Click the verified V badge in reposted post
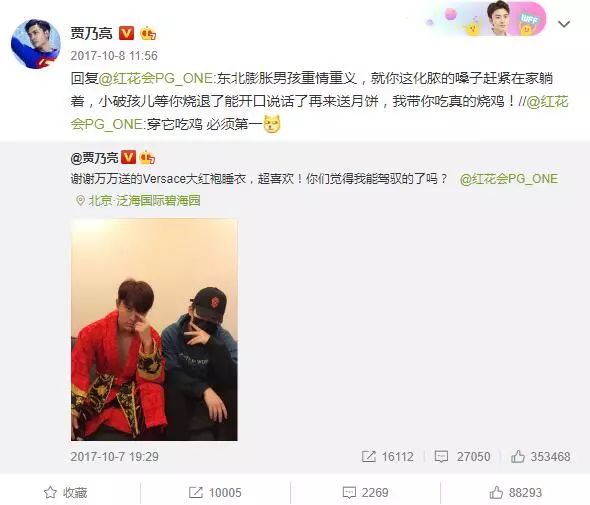590x505 pixels. 128,157
